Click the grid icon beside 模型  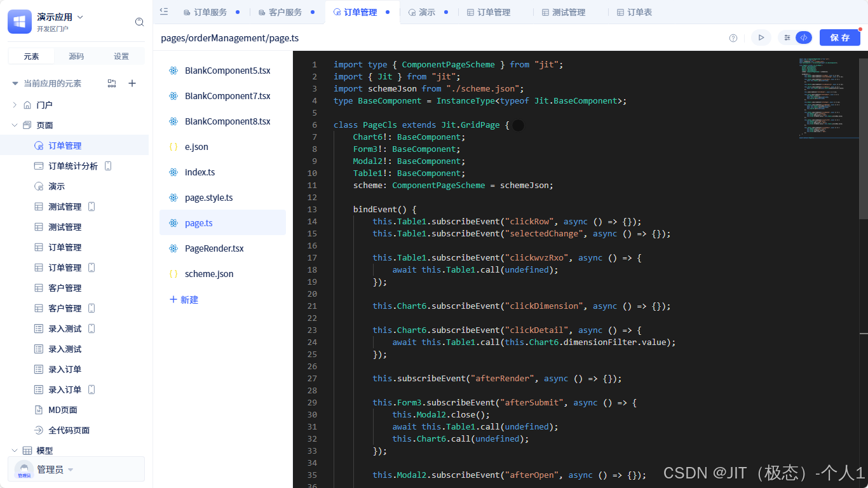(27, 451)
